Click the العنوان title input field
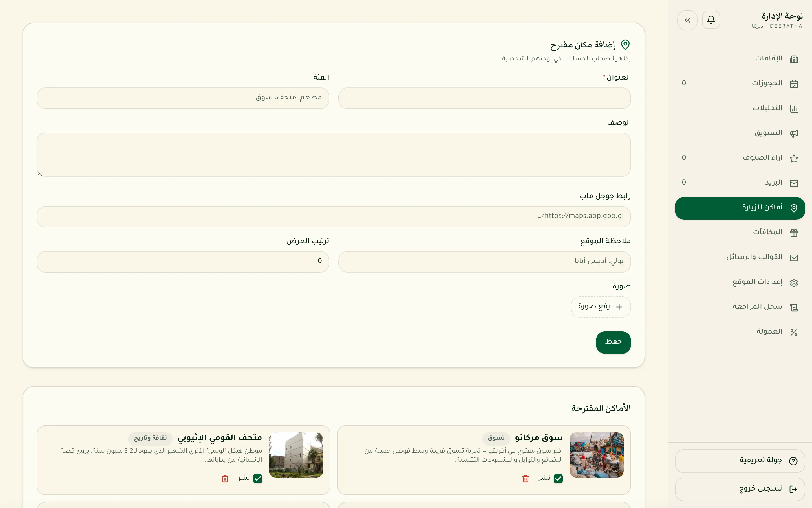Image resolution: width=812 pixels, height=508 pixels. (484, 98)
